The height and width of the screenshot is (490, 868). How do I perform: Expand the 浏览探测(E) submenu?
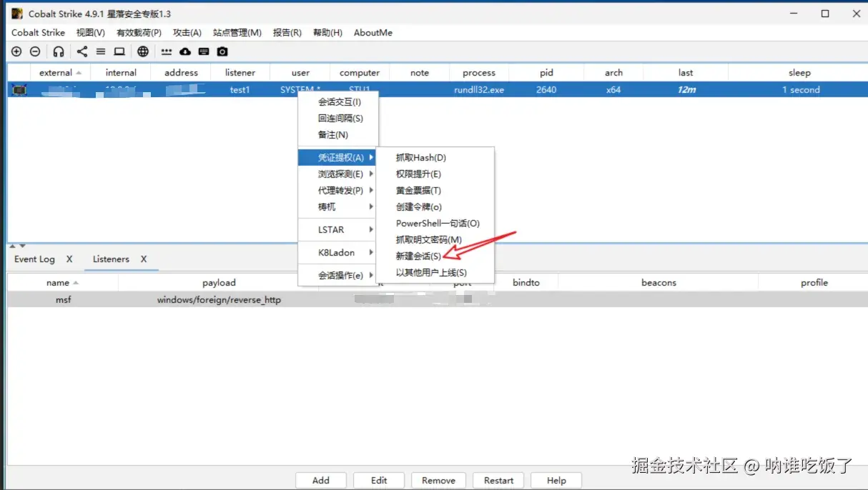pyautogui.click(x=337, y=174)
